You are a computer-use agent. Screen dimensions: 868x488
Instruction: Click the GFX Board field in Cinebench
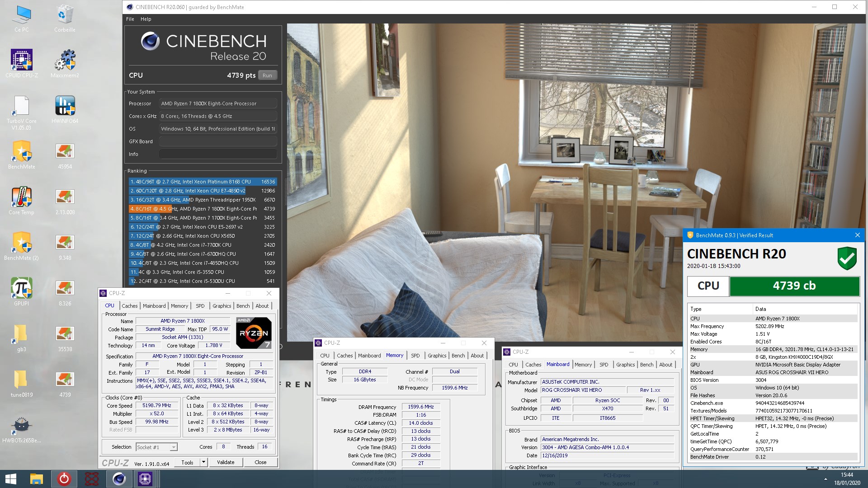point(218,141)
